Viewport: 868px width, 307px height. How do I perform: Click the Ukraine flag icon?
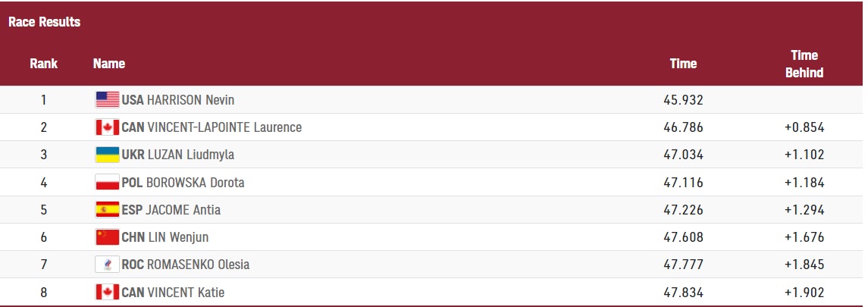(x=108, y=155)
